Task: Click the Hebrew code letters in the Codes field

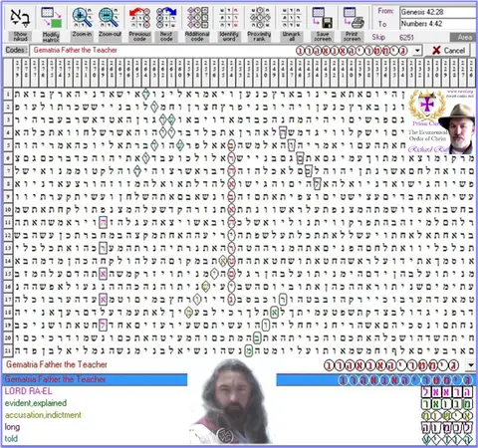Action: 352,51
